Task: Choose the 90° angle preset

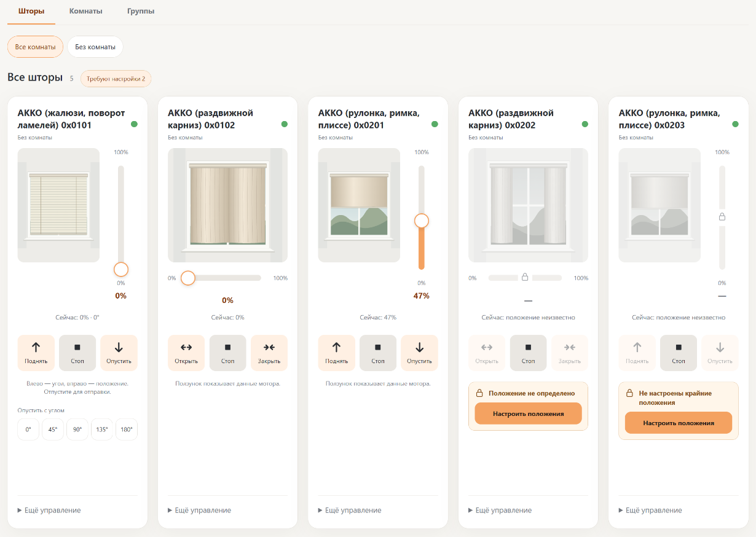Action: pos(77,429)
